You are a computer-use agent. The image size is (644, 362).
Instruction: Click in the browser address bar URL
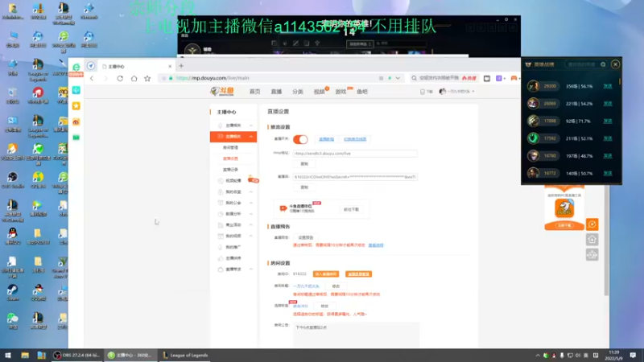click(213, 78)
